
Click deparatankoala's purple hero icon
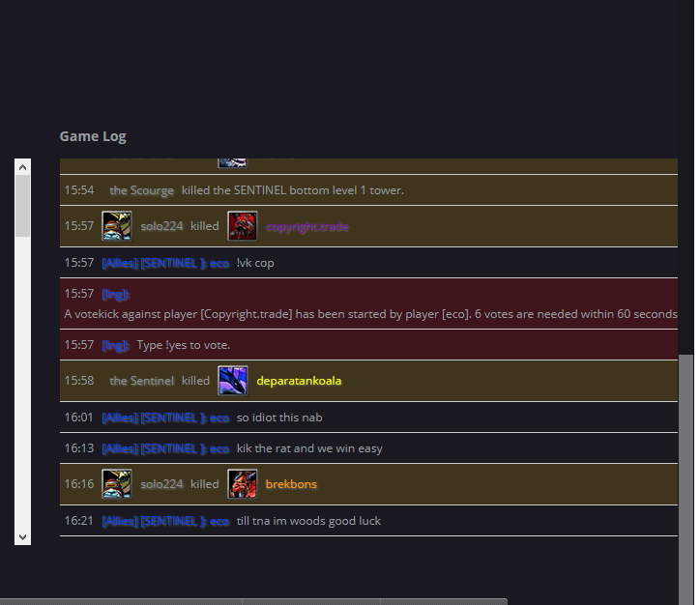pos(233,381)
